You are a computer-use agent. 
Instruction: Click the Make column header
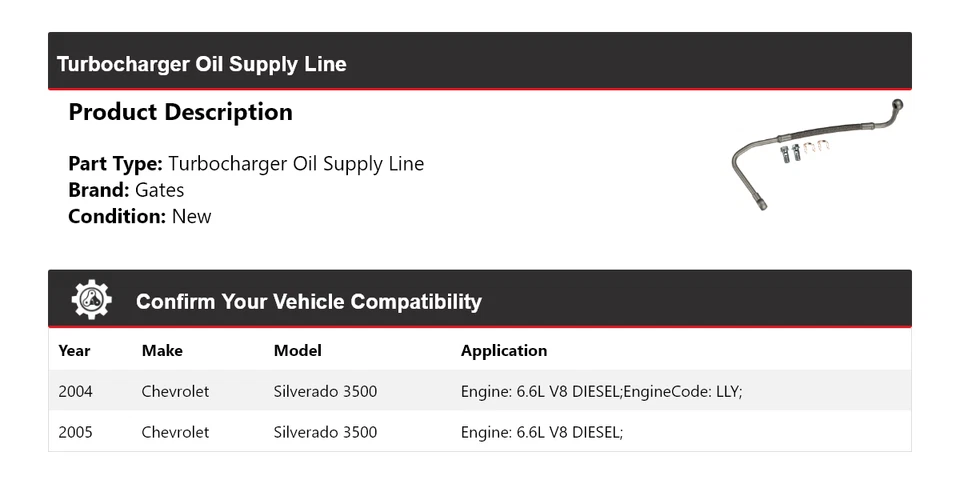(x=162, y=351)
